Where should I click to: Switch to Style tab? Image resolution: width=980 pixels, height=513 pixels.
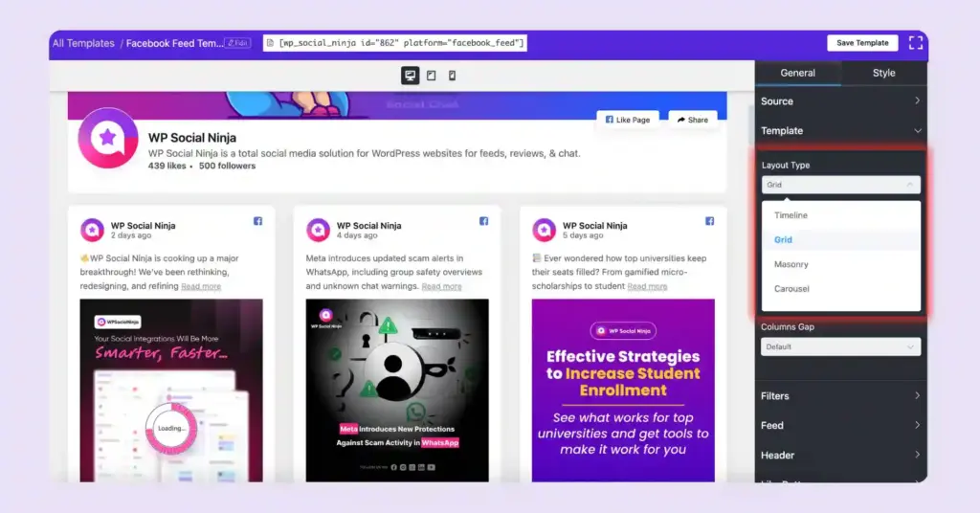coord(883,73)
